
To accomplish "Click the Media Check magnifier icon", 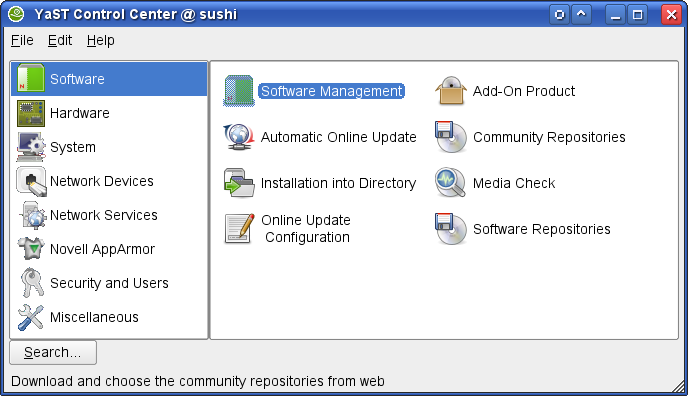I will click(x=451, y=183).
